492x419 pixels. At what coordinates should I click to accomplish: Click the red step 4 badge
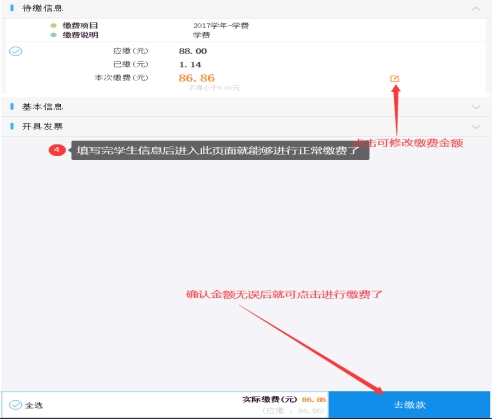click(x=57, y=150)
